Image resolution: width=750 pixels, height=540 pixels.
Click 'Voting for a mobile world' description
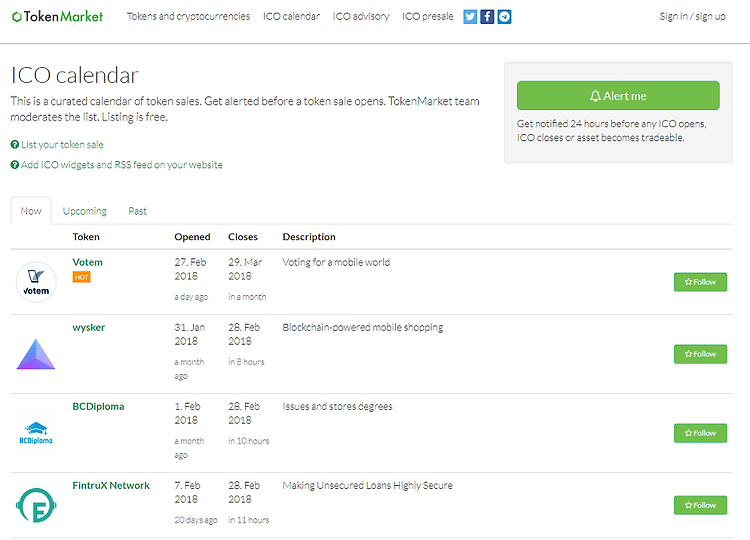click(x=336, y=262)
